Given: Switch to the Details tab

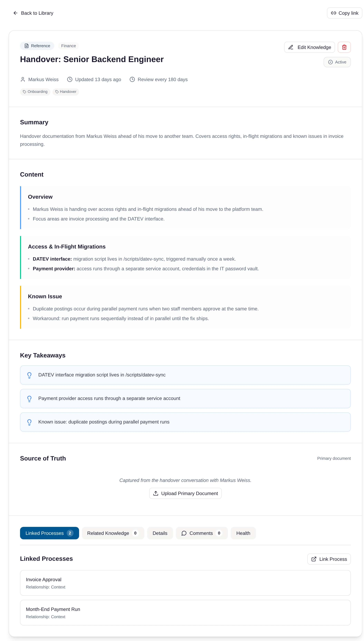Looking at the screenshot, I should tap(160, 533).
